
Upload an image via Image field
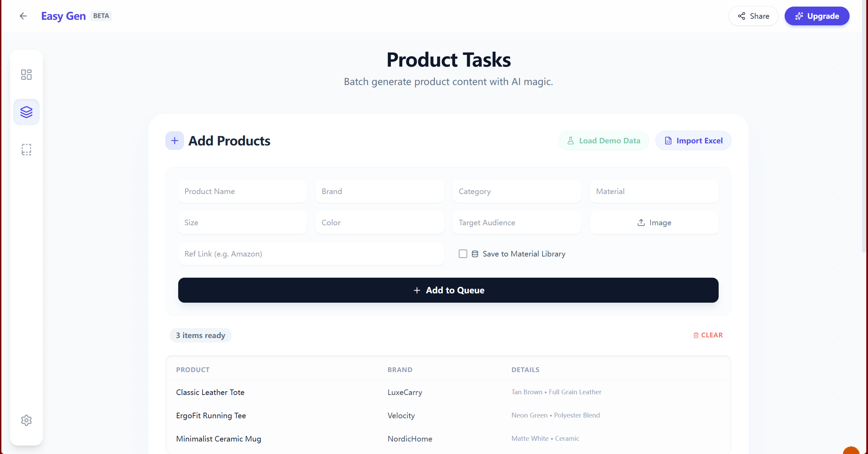[x=654, y=222]
